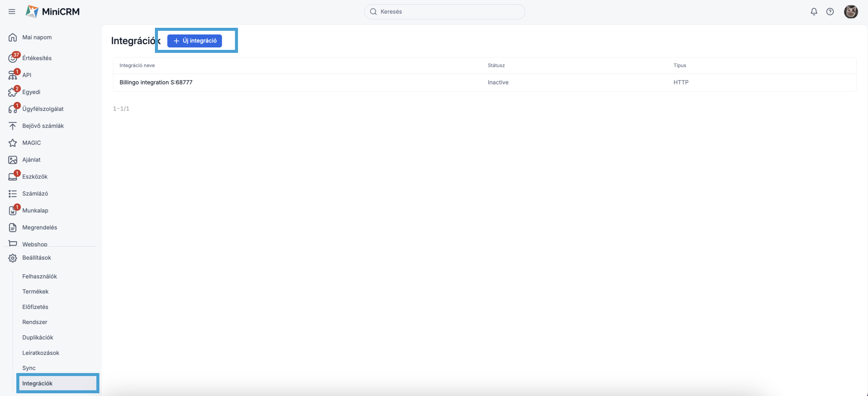
Task: Open the Értékesítés module icon
Action: 13,58
